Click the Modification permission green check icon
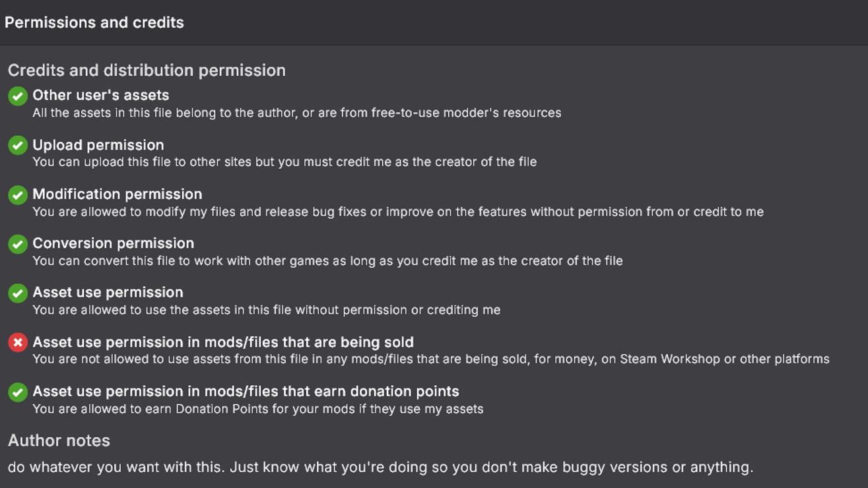Viewport: 868px width, 488px height. pos(18,195)
